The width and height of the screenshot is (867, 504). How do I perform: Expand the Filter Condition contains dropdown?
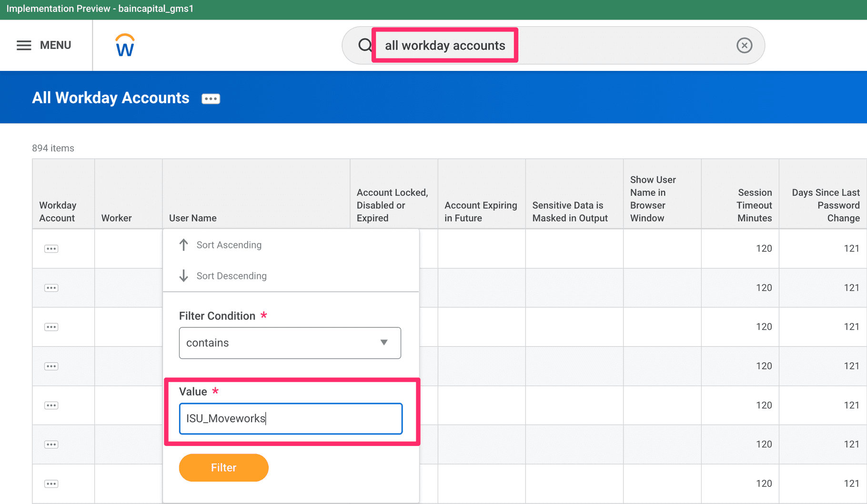coord(290,343)
